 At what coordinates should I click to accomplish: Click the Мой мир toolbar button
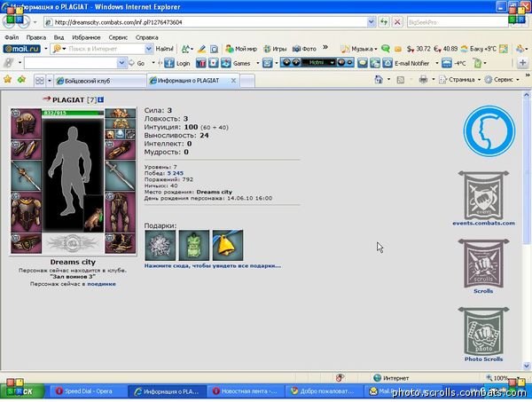[x=241, y=49]
